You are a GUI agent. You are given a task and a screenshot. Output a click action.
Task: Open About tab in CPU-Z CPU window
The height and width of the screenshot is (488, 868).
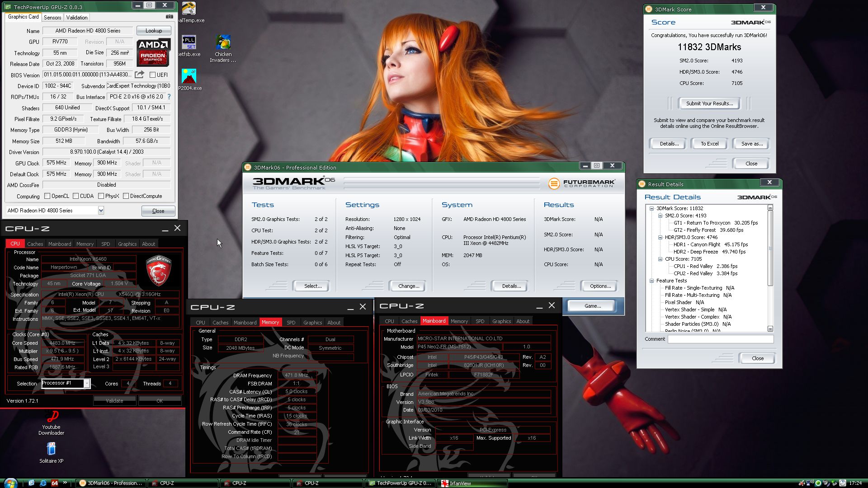149,244
